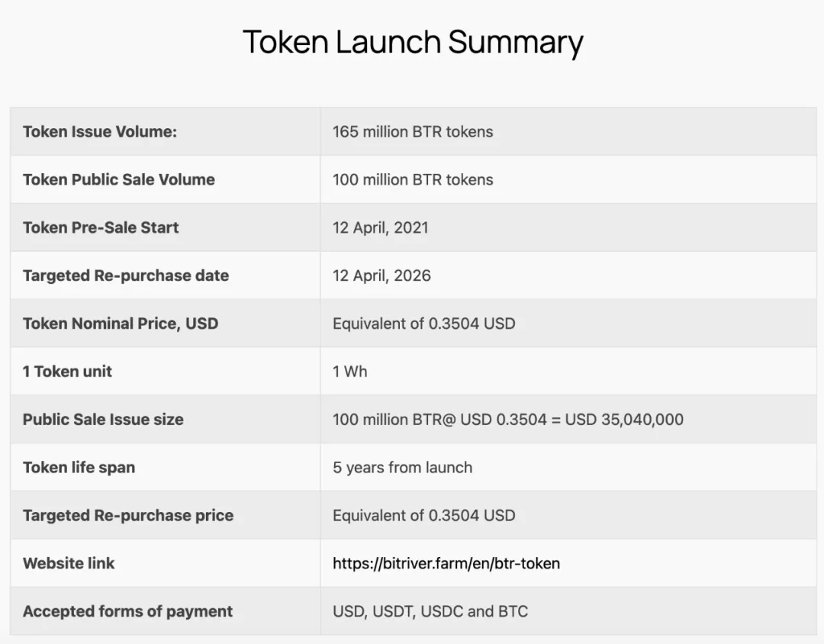The image size is (824, 644).
Task: Click the 100 million BTR tokens value
Action: pyautogui.click(x=413, y=179)
